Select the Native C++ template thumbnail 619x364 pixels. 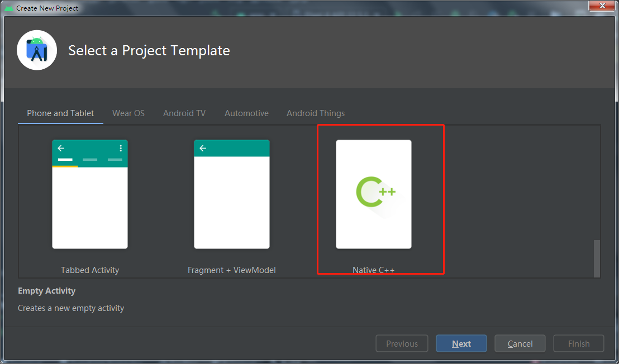[373, 194]
